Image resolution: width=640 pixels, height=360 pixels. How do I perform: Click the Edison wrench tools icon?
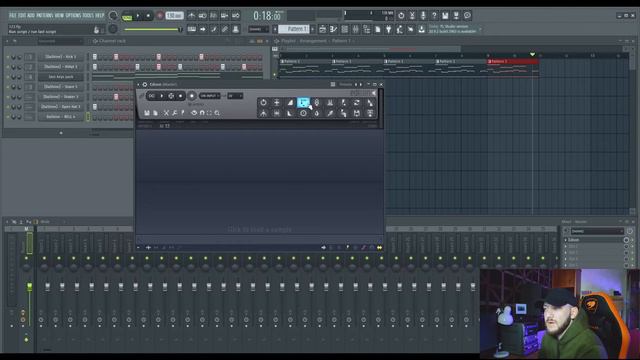175,113
